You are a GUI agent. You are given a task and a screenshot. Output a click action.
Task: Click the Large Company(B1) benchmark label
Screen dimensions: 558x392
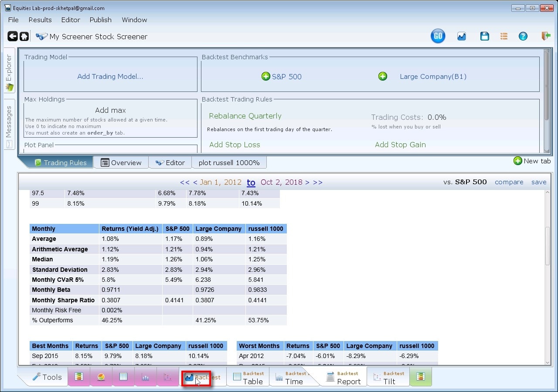coord(433,77)
